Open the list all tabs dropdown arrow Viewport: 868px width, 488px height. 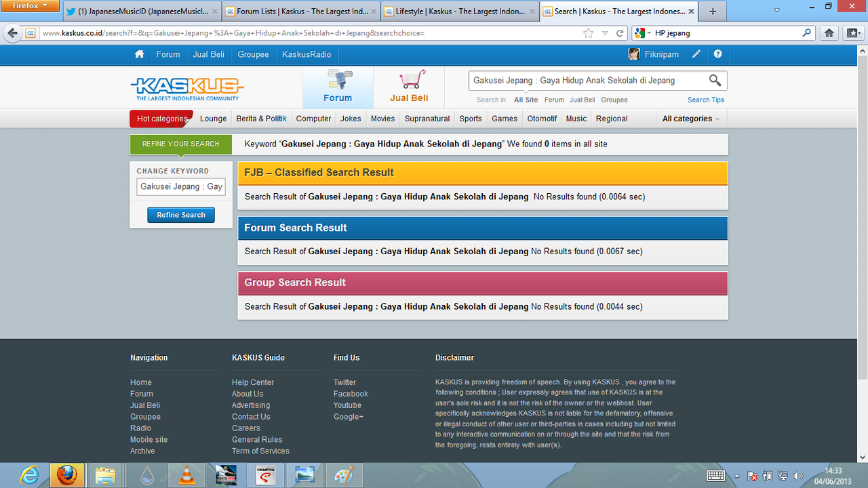pos(776,12)
